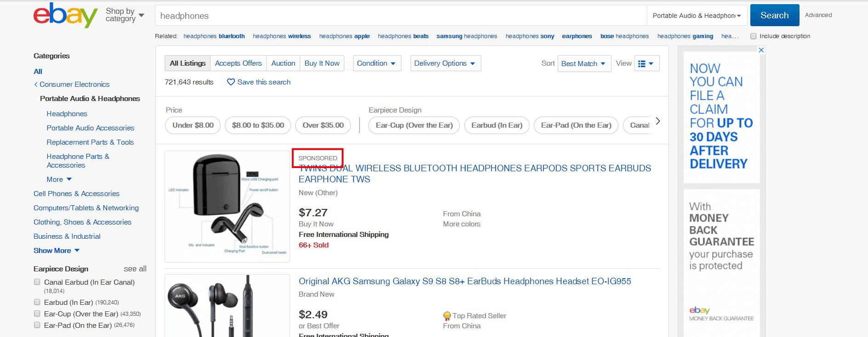Select the Accepts Offers tab

click(238, 63)
